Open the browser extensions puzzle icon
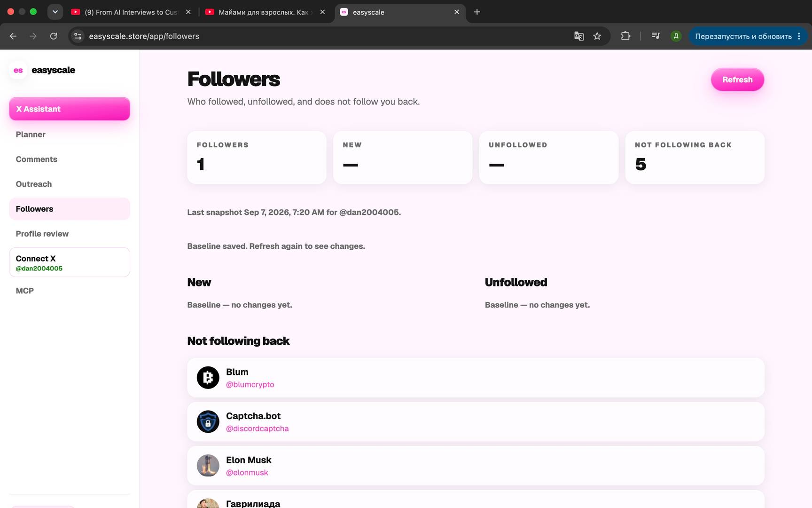Image resolution: width=812 pixels, height=508 pixels. point(625,36)
